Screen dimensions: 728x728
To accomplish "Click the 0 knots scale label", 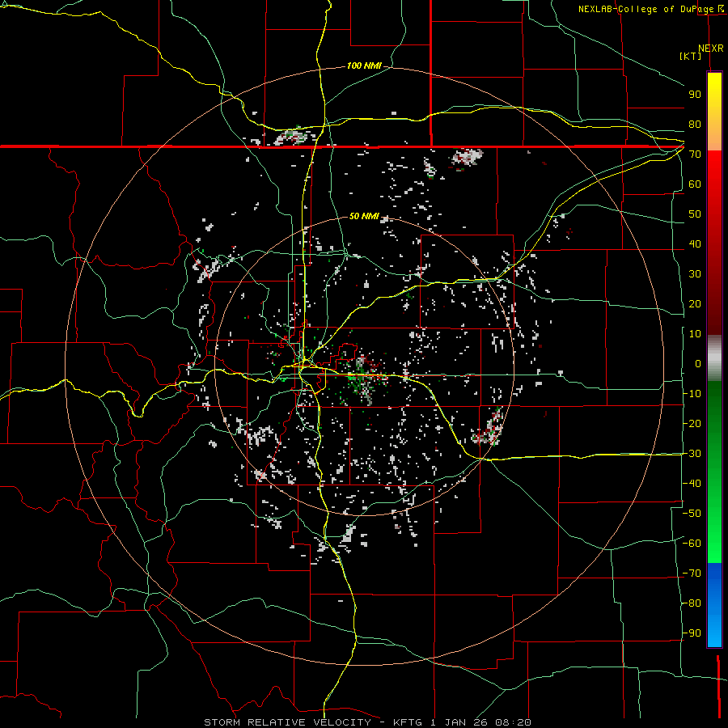I will (698, 364).
